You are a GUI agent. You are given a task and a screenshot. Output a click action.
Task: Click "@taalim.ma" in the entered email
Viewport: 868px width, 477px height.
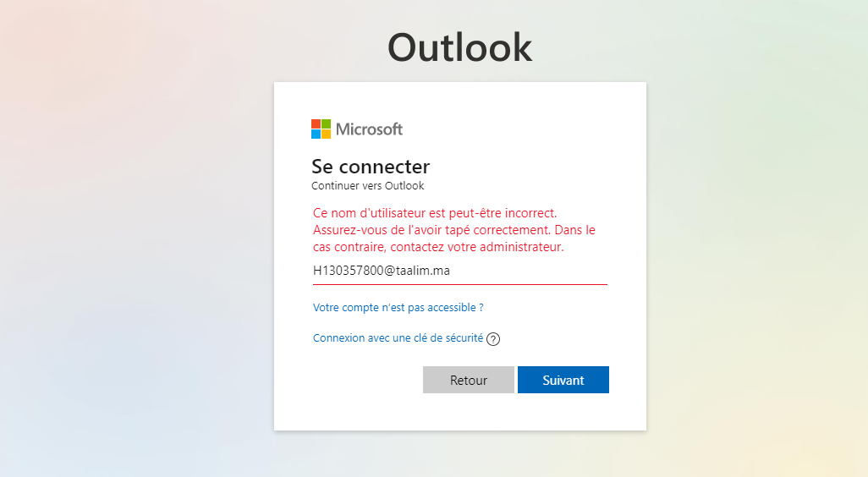tap(417, 271)
